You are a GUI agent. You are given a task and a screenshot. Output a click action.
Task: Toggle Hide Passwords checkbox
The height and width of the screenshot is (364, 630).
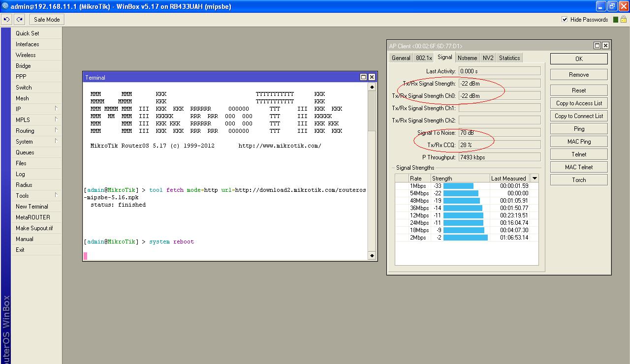tap(565, 20)
